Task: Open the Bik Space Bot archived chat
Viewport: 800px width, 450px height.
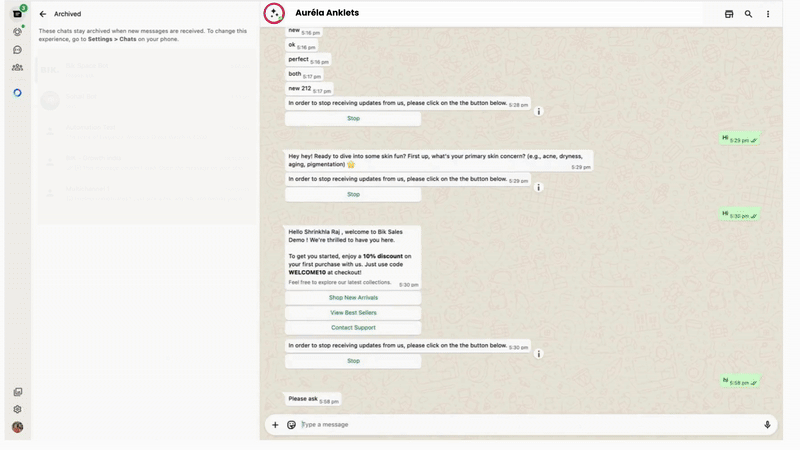Action: point(146,70)
